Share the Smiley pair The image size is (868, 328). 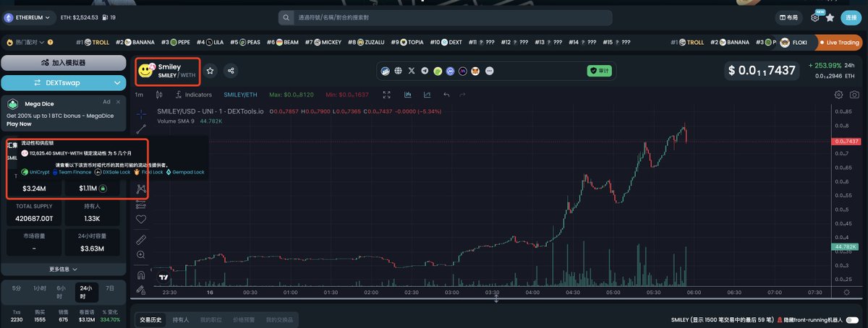pyautogui.click(x=231, y=71)
